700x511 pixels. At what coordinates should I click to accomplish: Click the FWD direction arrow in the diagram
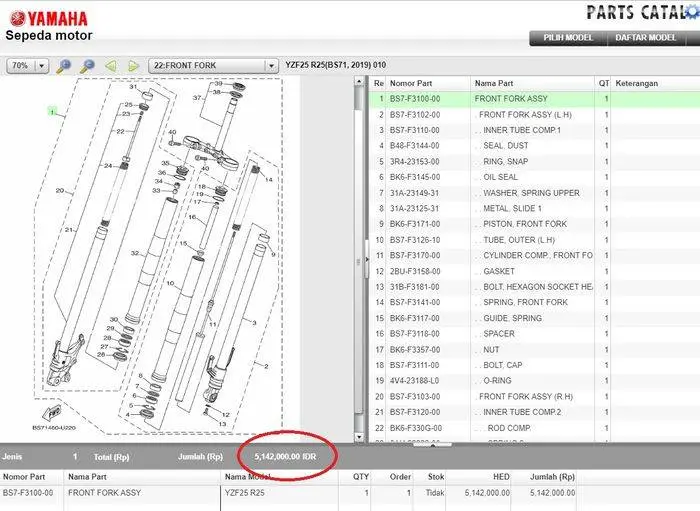52,412
